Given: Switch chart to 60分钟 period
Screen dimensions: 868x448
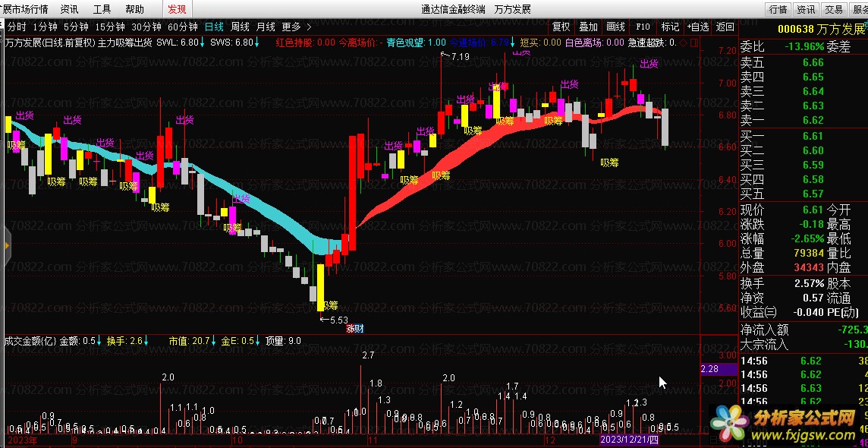Looking at the screenshot, I should click(183, 27).
